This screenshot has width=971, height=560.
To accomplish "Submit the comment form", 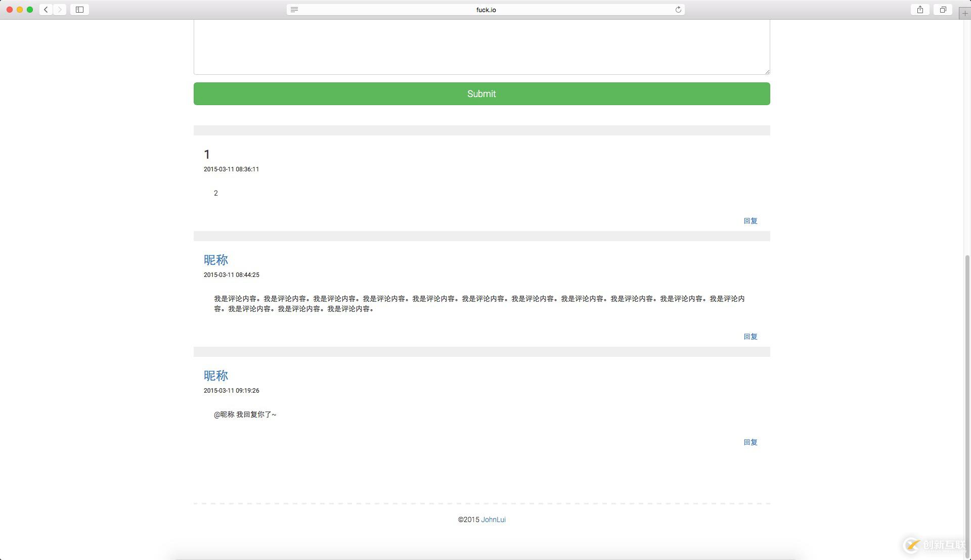I will 481,94.
